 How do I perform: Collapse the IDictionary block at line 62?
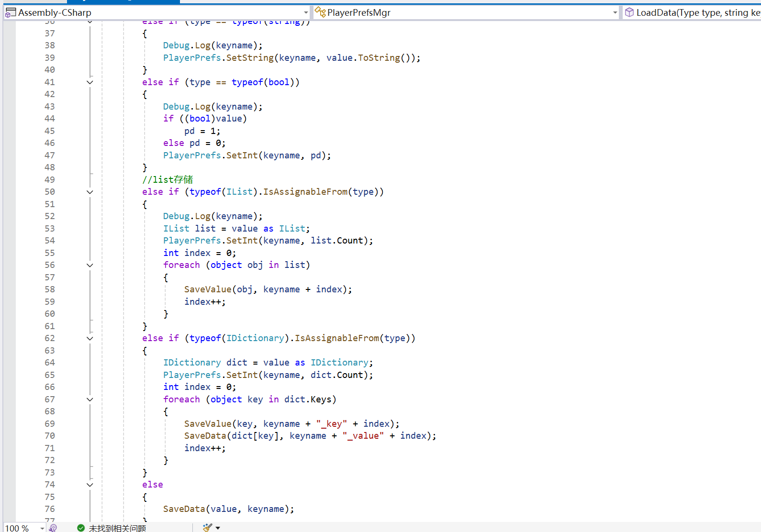point(90,338)
